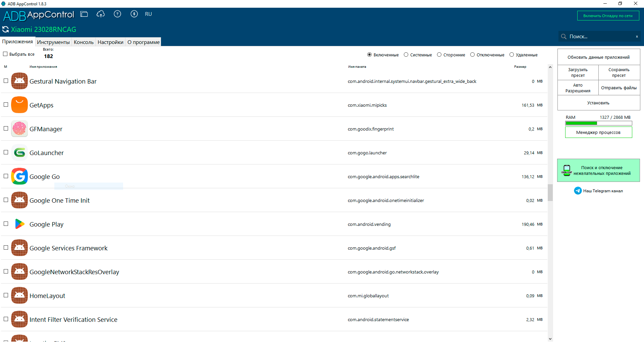Click the GoogleNetworkStackResOverlay icon
644x349 pixels.
[19, 271]
